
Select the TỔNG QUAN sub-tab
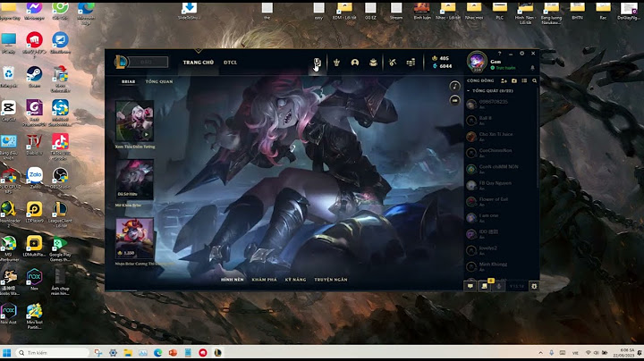(159, 81)
